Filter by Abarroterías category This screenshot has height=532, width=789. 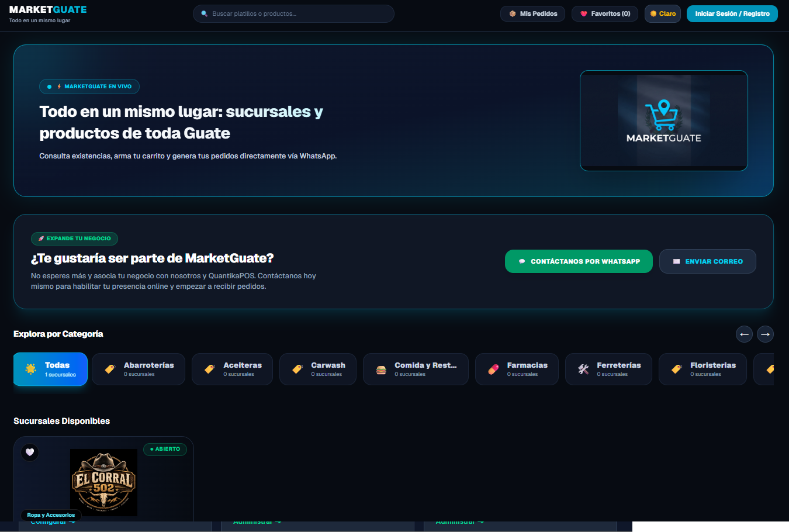point(139,369)
